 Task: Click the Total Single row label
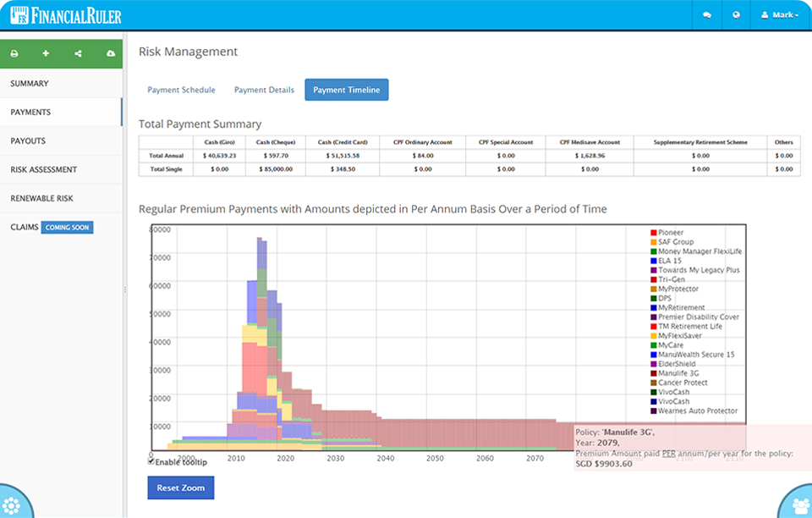click(x=167, y=169)
